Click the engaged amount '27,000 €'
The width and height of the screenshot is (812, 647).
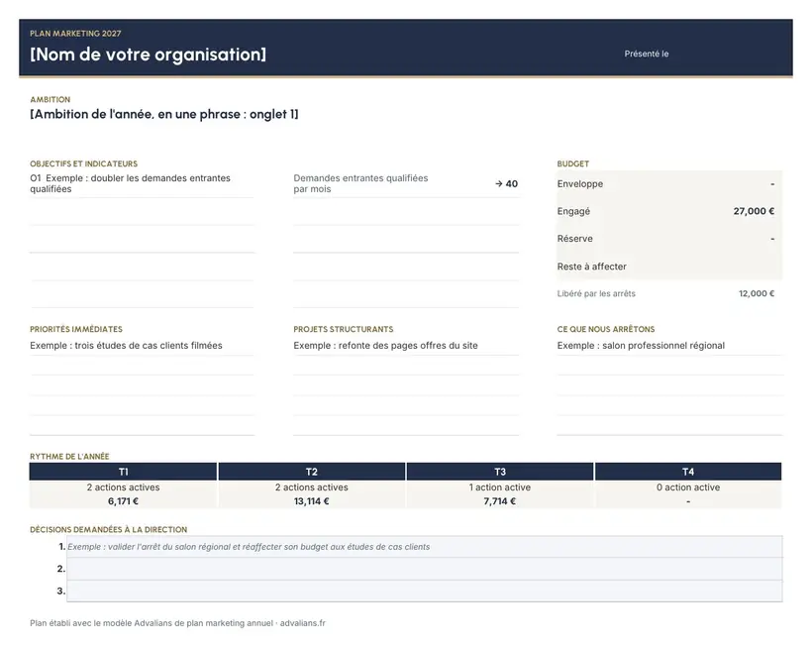(x=754, y=211)
